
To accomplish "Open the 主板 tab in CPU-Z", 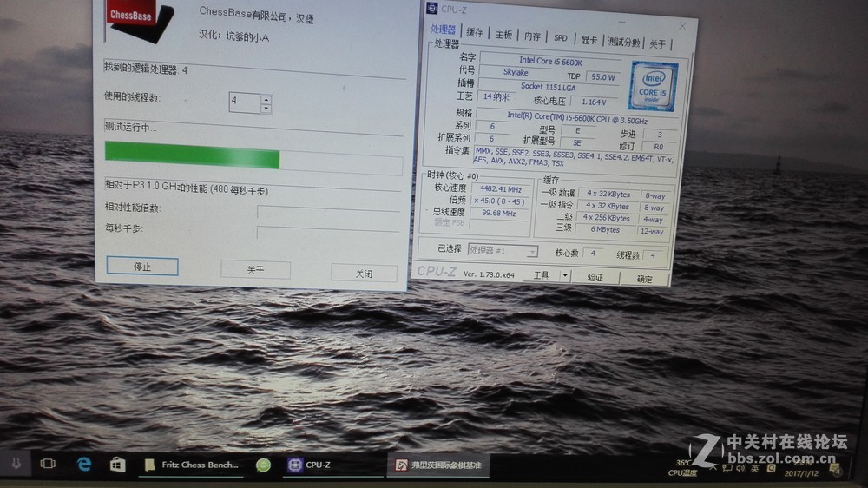I will (x=503, y=35).
